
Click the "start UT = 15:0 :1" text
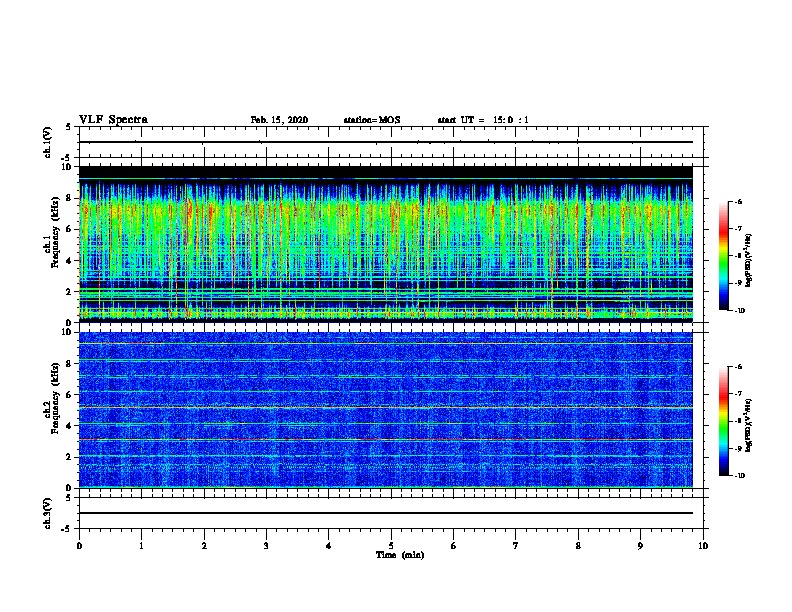click(x=483, y=120)
